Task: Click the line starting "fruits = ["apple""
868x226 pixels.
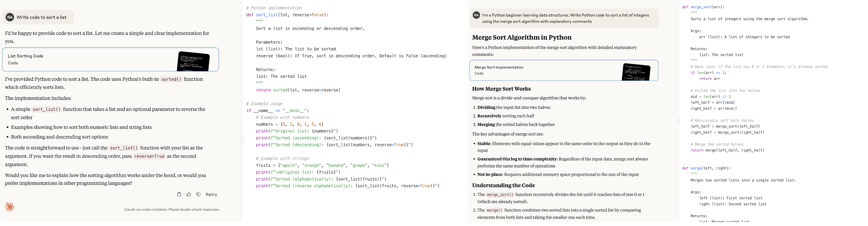Action: [x=322, y=165]
